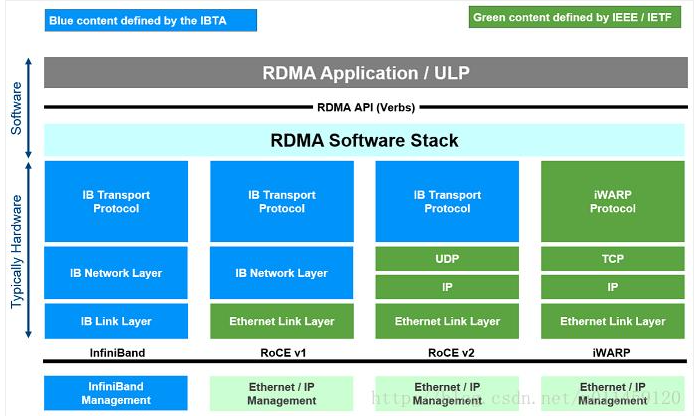
Task: Click the RDMA API (Verbs) label
Action: (366, 107)
